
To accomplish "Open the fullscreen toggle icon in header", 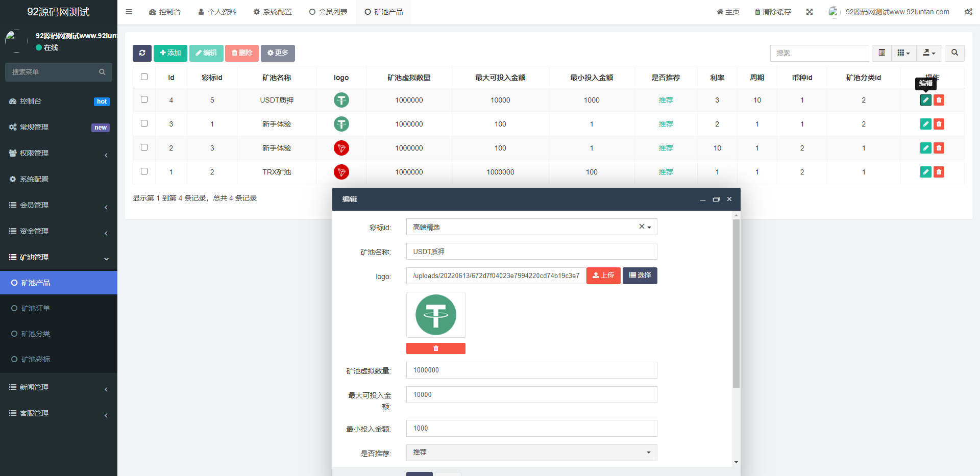I will (810, 12).
